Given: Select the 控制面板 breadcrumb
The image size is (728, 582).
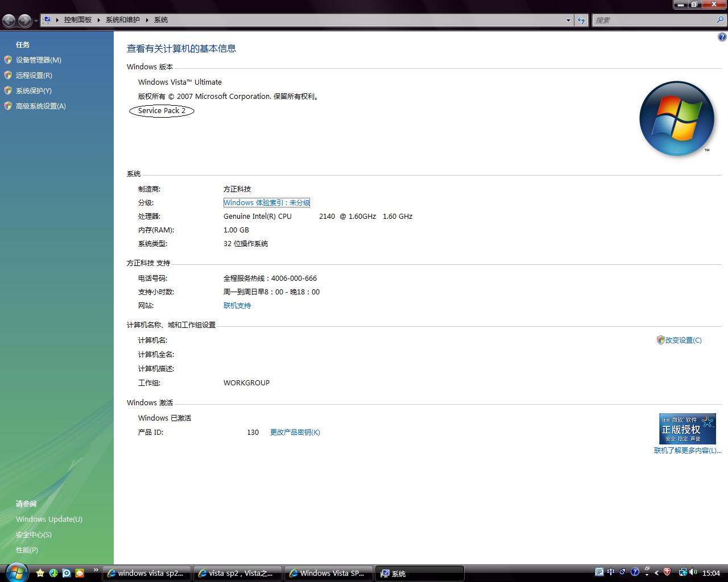Looking at the screenshot, I should point(77,20).
